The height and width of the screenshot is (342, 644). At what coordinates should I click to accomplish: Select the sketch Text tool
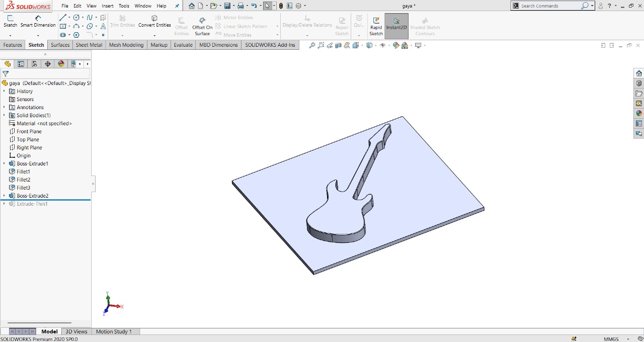coord(103,26)
